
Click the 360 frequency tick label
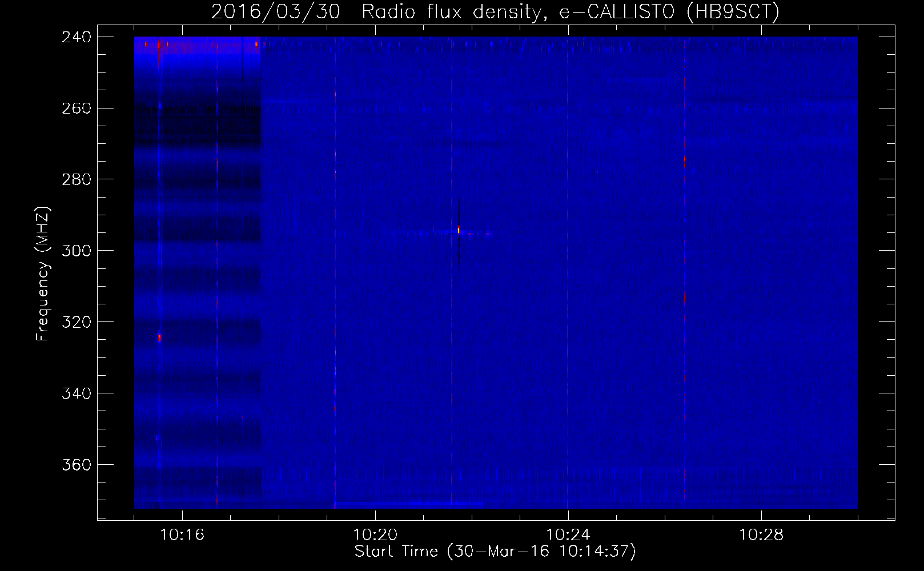click(77, 465)
